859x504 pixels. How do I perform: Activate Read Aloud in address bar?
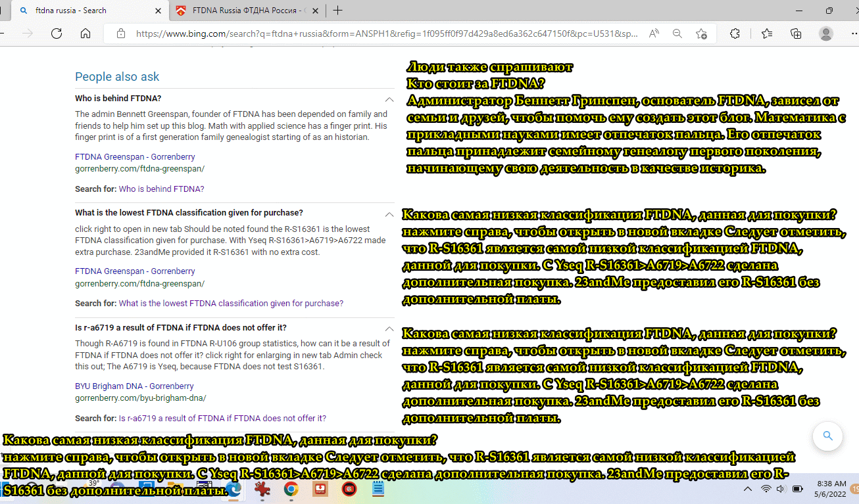[x=654, y=34]
